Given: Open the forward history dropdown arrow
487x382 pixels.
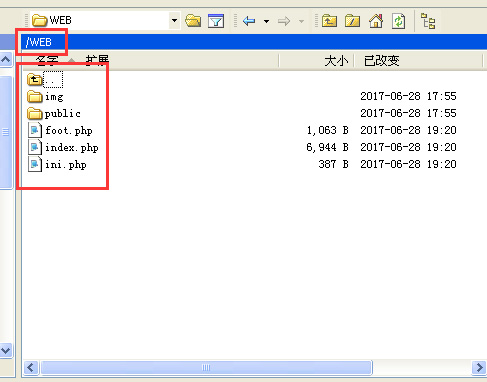Looking at the screenshot, I should (301, 21).
